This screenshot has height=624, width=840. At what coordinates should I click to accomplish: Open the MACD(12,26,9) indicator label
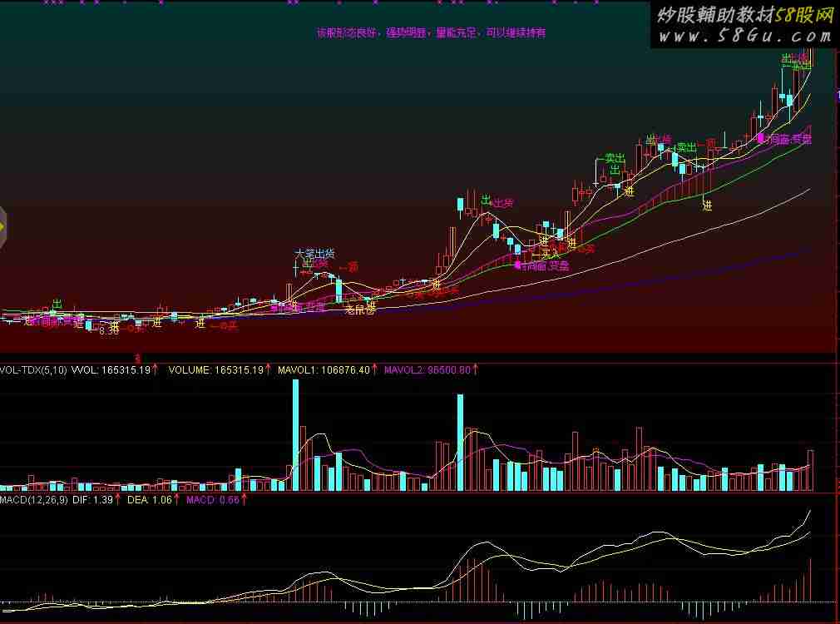(34, 500)
